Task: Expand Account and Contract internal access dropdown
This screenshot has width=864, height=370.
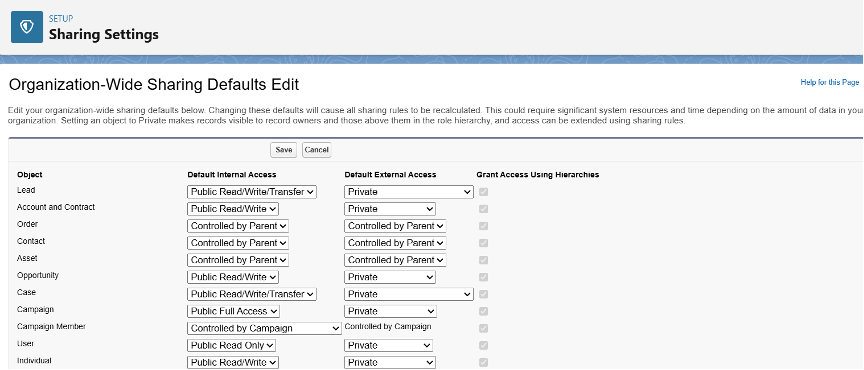Action: [233, 209]
